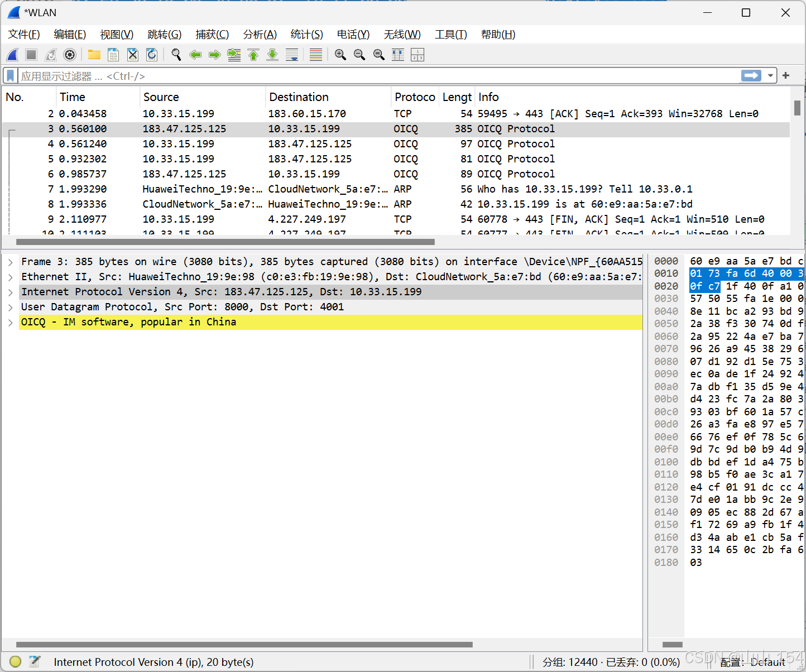Viewport: 806px width, 672px height.
Task: Expand Internet Protocol Version 4 details
Action: 10,292
